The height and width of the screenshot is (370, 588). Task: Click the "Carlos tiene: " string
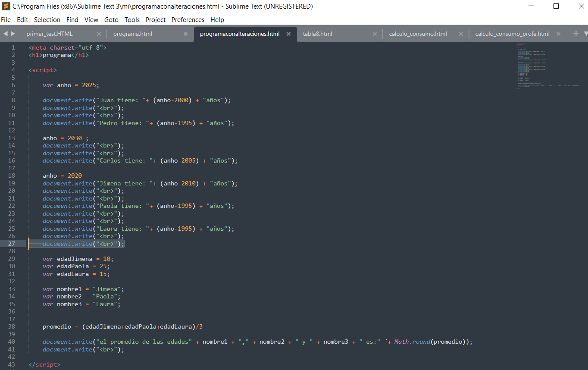pos(125,160)
